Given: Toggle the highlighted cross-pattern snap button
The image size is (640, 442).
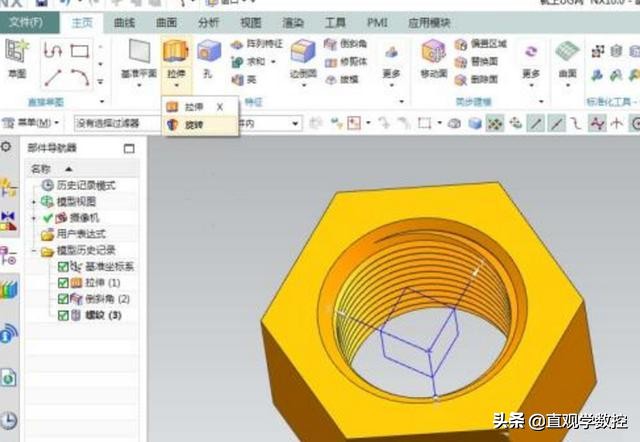Looking at the screenshot, I should point(495,123).
